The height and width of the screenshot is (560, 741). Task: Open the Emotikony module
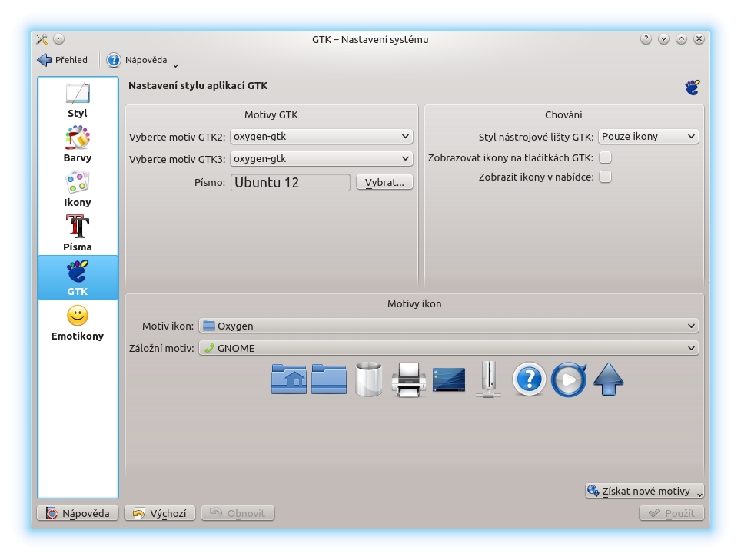pyautogui.click(x=78, y=323)
